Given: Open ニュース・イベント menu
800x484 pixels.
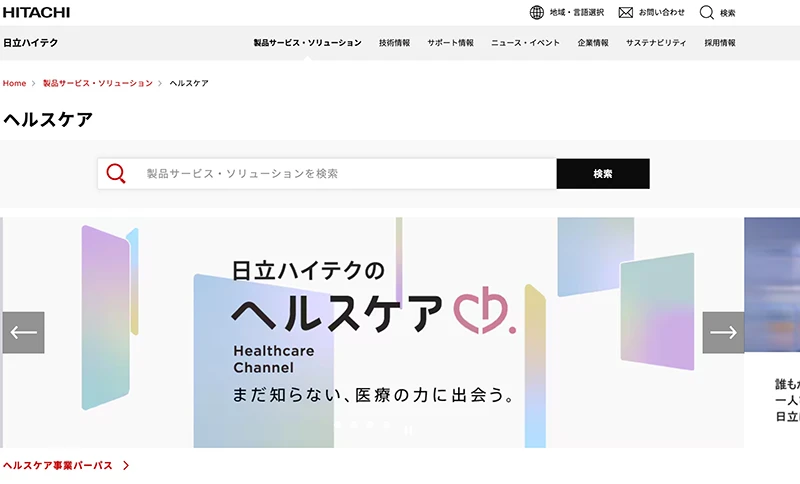Looking at the screenshot, I should 526,43.
